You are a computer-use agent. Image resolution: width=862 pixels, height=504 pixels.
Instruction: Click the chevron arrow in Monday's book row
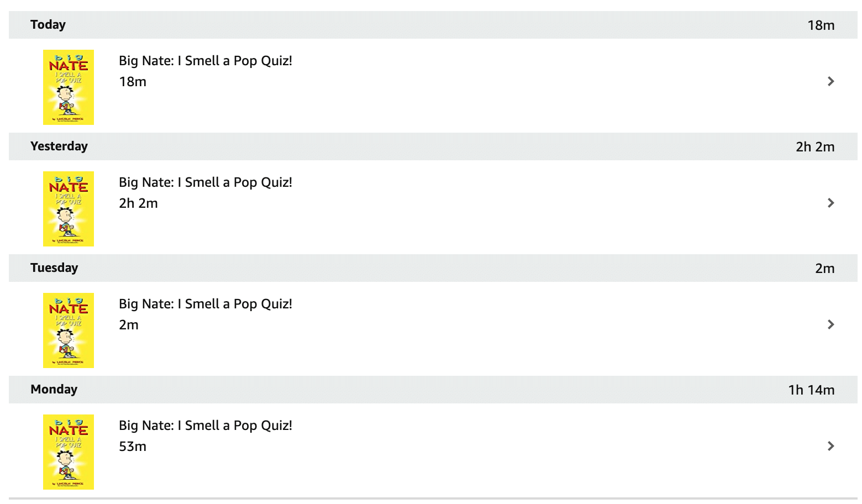(x=831, y=446)
